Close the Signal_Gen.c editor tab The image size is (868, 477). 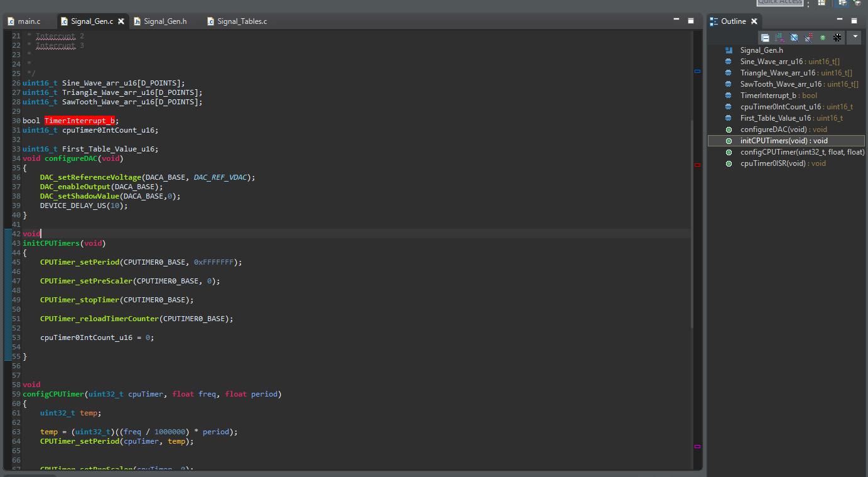click(121, 21)
